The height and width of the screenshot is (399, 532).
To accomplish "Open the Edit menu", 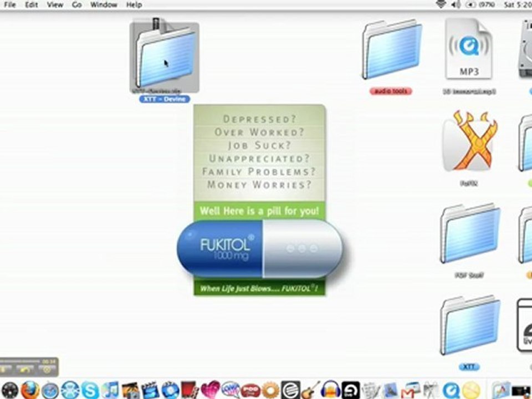I will point(31,5).
